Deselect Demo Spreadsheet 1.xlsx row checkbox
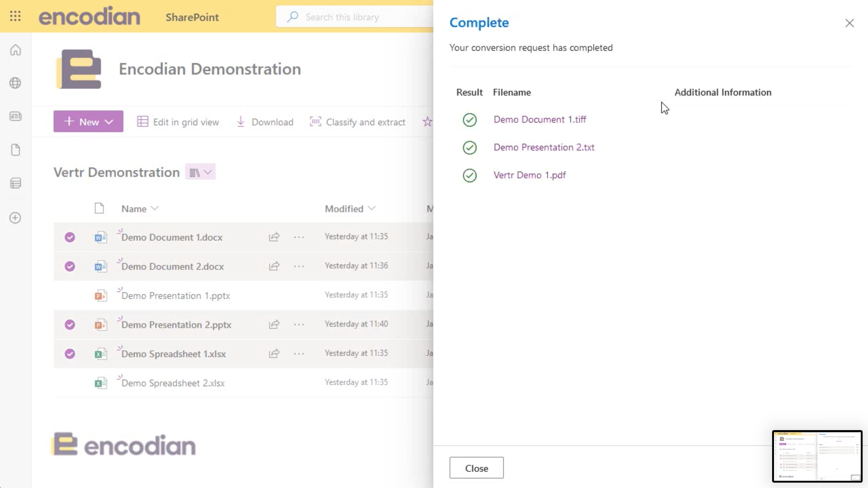 pyautogui.click(x=70, y=353)
